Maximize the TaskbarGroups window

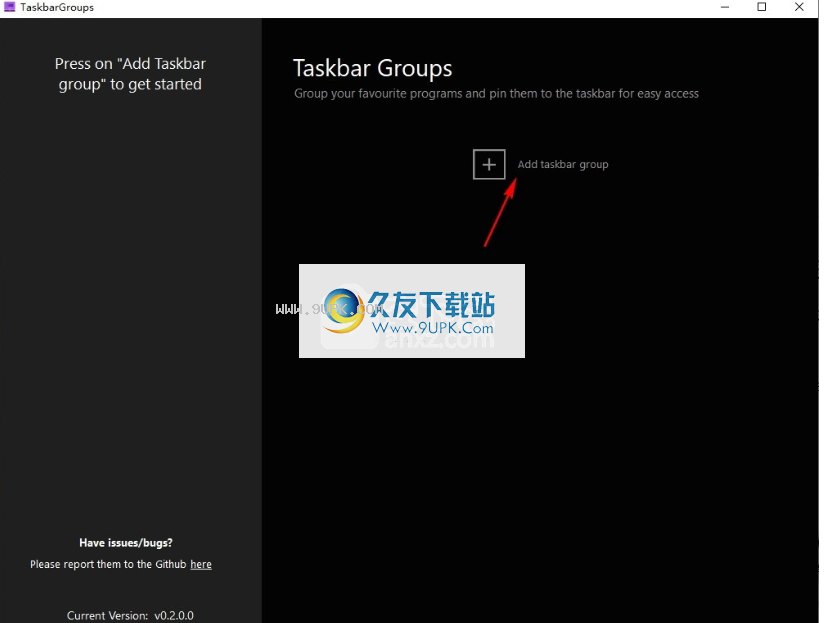click(x=761, y=7)
